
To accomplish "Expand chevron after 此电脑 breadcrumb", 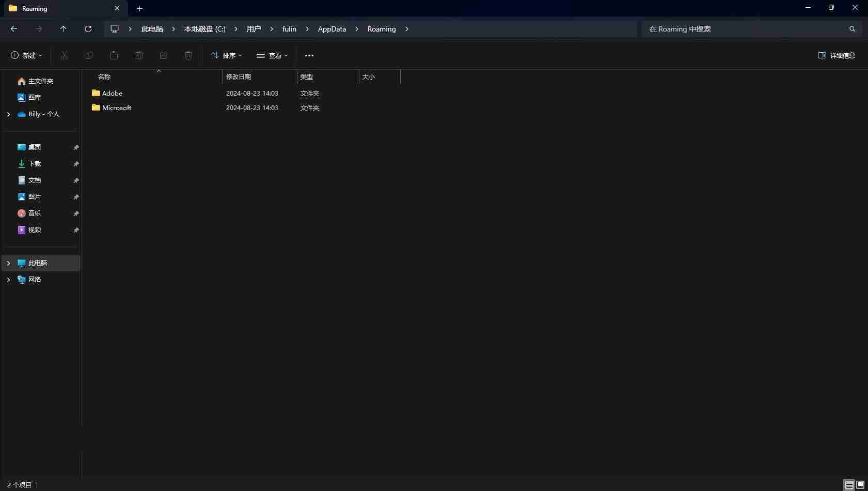I will coord(173,29).
